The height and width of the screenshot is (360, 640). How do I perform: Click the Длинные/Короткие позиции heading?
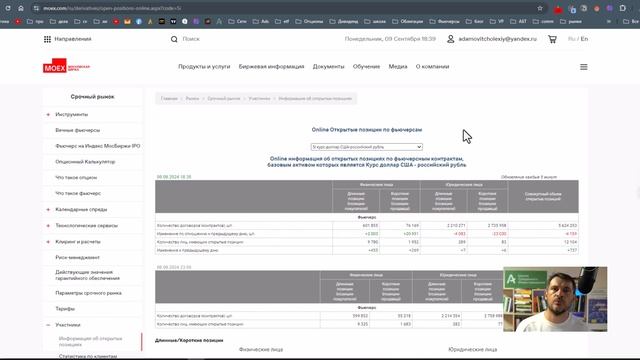[x=189, y=340]
